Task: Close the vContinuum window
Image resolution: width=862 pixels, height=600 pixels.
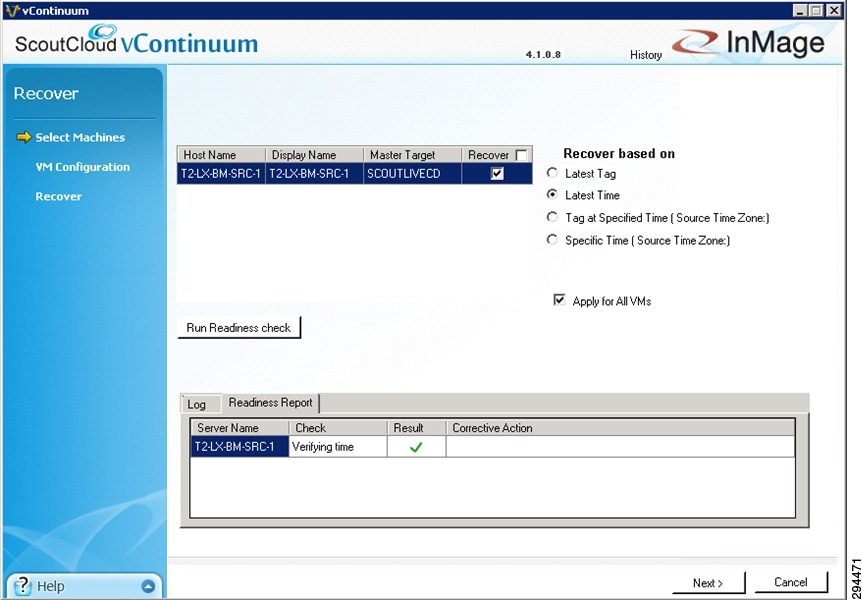Action: click(x=835, y=10)
